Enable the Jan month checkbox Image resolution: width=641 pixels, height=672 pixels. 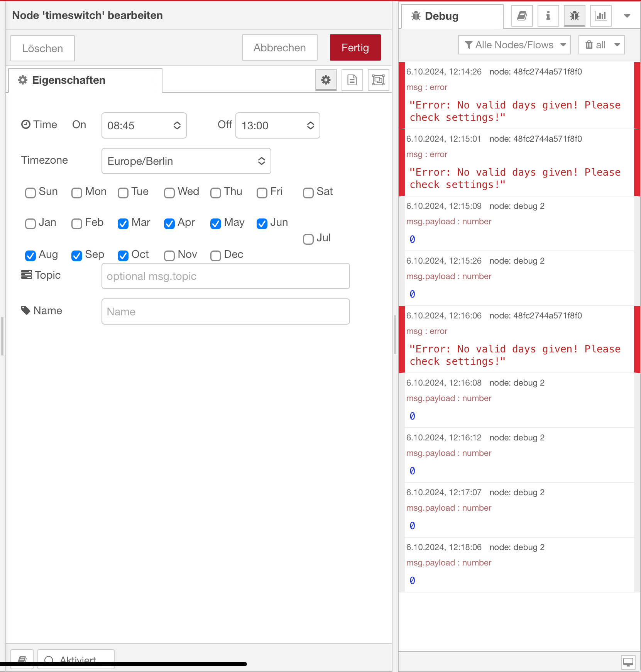(30, 223)
